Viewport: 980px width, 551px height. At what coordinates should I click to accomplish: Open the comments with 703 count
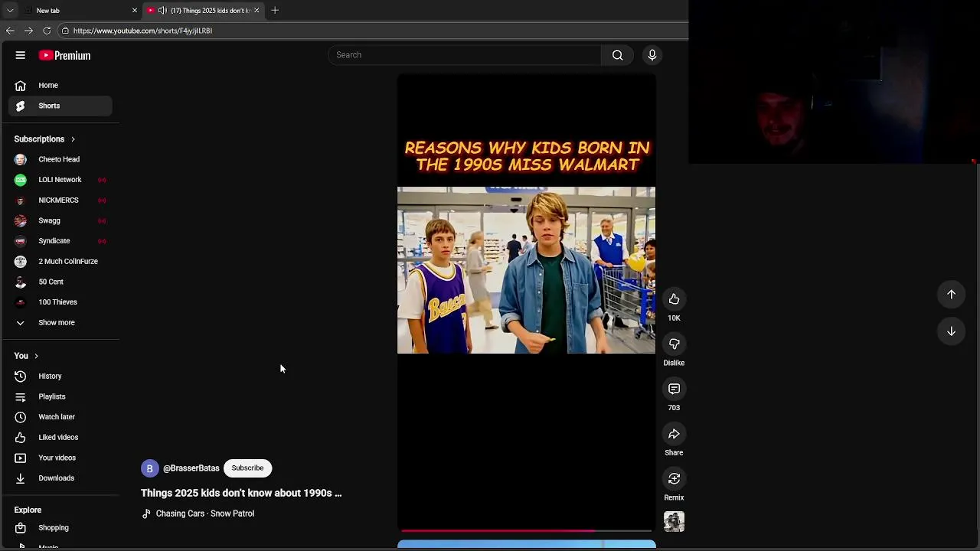pos(674,389)
